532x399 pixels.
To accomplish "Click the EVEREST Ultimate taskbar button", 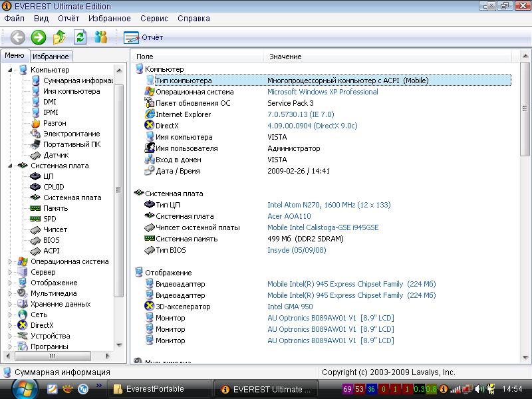I will pyautogui.click(x=267, y=389).
